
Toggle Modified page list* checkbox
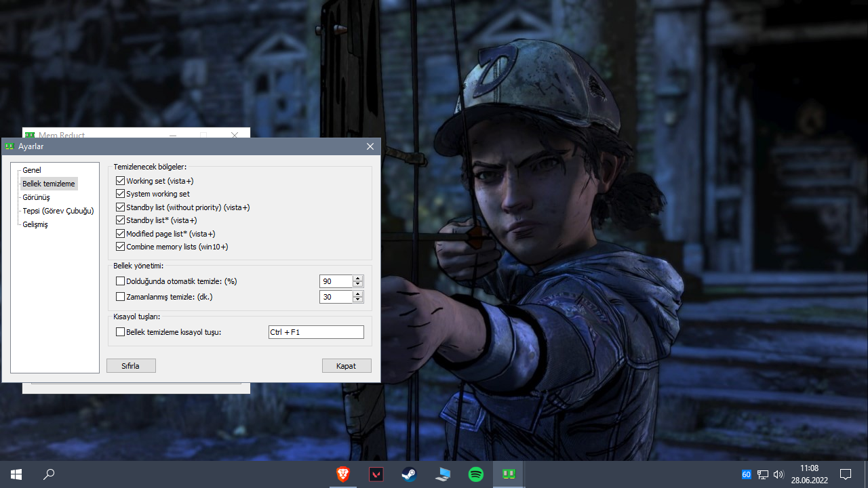(x=121, y=234)
